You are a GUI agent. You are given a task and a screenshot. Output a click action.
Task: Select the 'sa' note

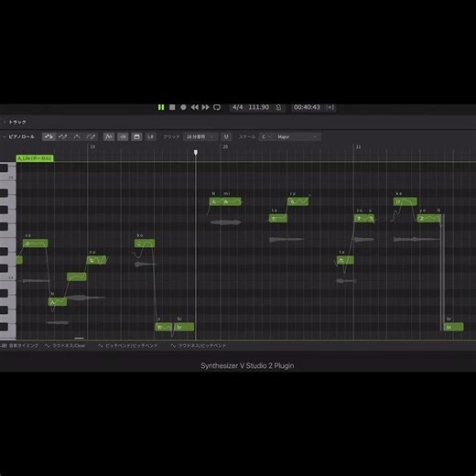point(36,243)
